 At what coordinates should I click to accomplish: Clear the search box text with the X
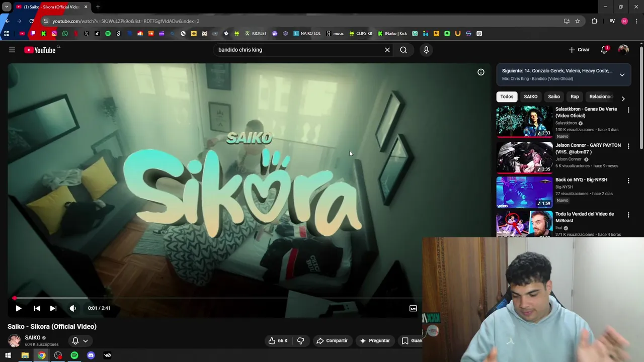tap(387, 50)
